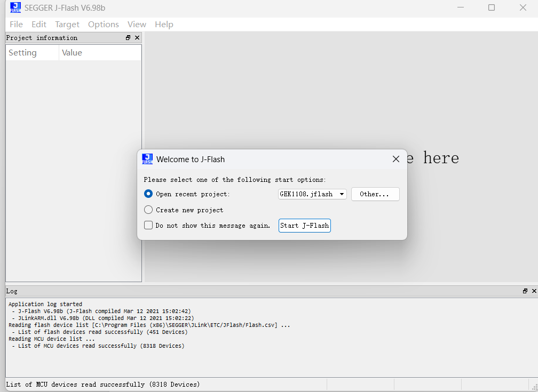Open the Edit menu
Image resolution: width=538 pixels, height=392 pixels.
[39, 25]
